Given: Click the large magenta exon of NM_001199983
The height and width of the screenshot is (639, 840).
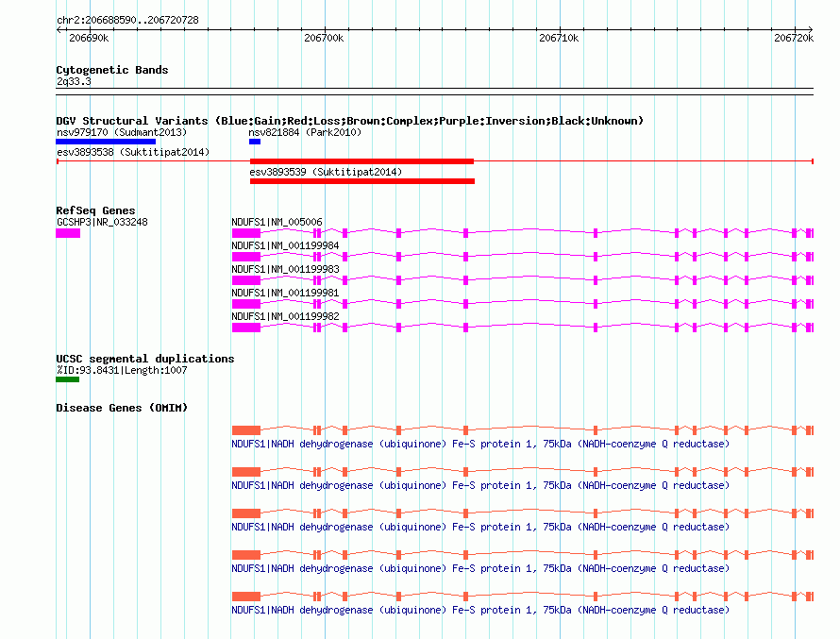Looking at the screenshot, I should point(246,280).
